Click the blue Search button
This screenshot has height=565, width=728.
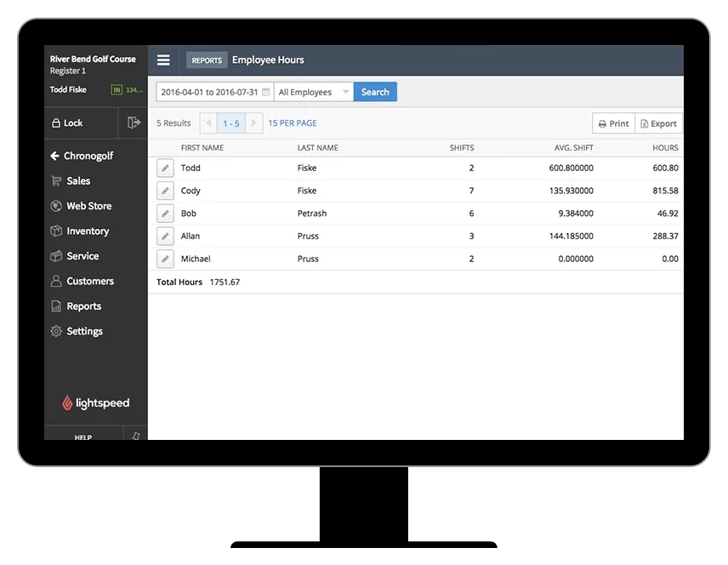(375, 92)
